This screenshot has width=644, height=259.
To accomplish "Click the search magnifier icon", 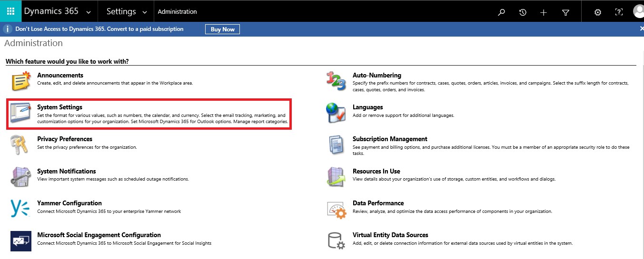I will tap(501, 12).
